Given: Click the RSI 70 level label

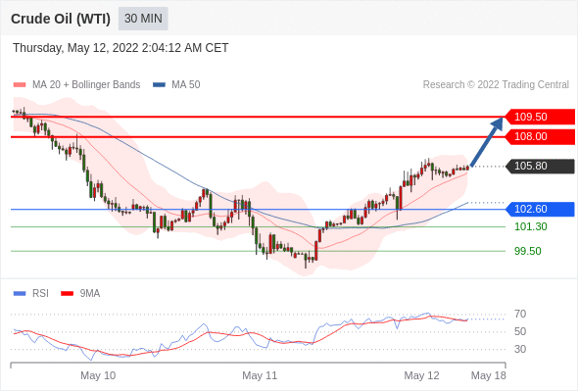Looking at the screenshot, I should click(x=520, y=315).
